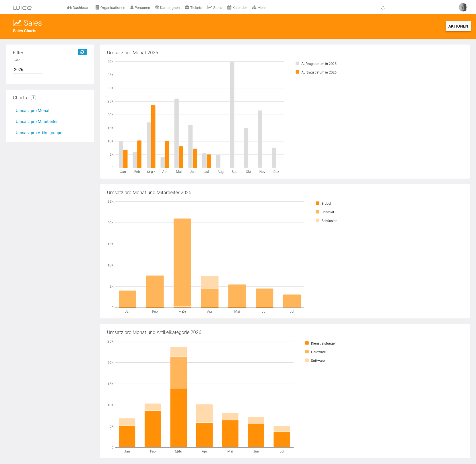
Task: Click the gray Sep 2025 bar
Action: click(232, 115)
